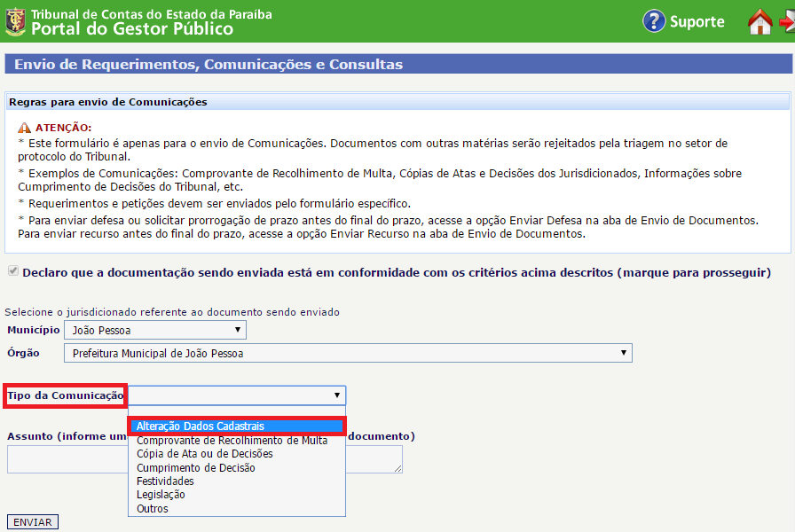Click the Tribunal de Contas crest logo
This screenshot has height=532, width=795.
click(15, 21)
